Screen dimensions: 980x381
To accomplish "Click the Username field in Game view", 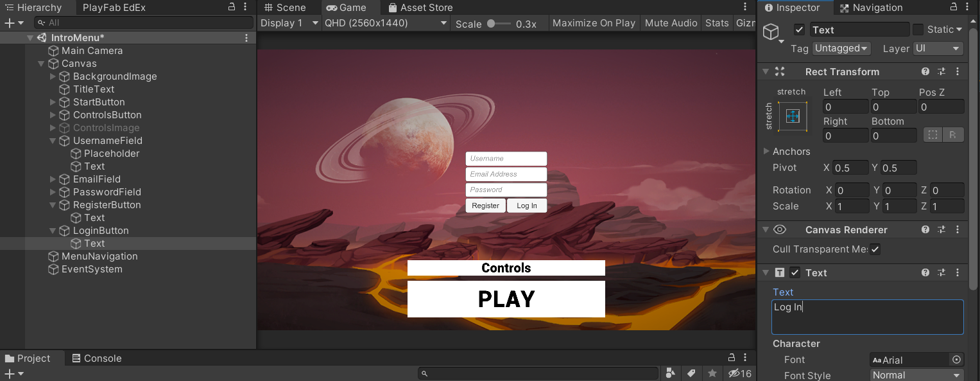I will 506,159.
